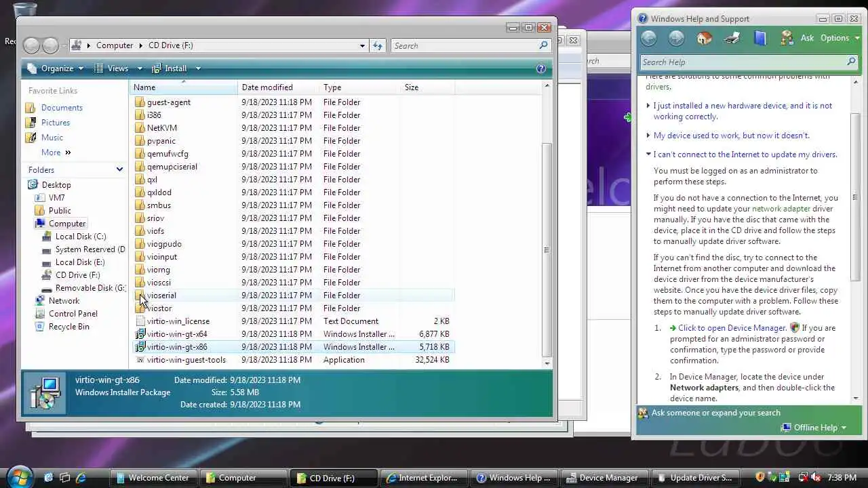Select the virtio-win-gt-x64 installer icon
This screenshot has height=488, width=868.
pyautogui.click(x=140, y=334)
